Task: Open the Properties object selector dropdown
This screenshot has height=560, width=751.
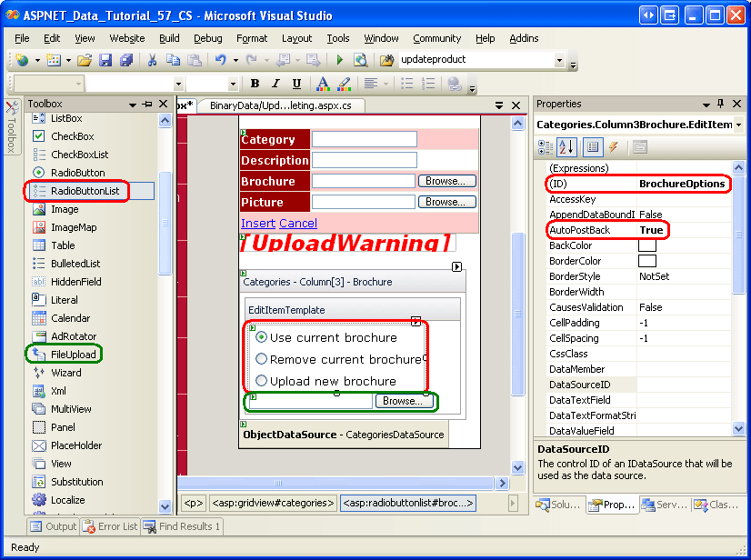Action: [737, 125]
